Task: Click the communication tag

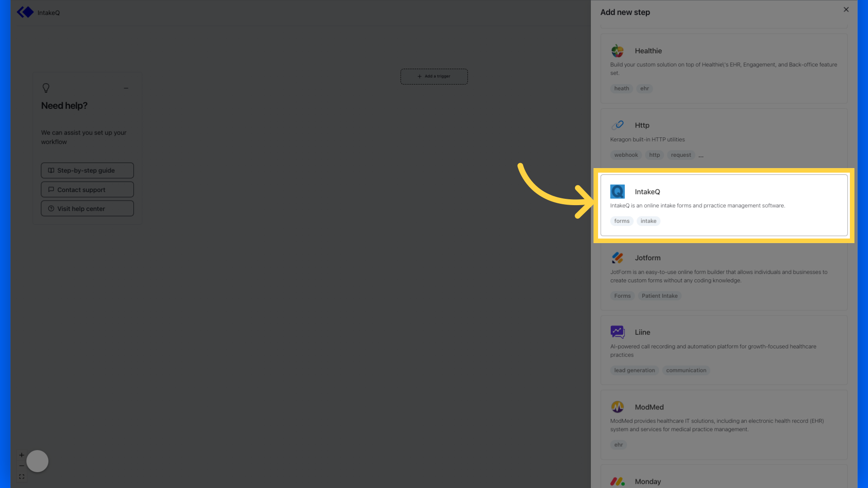Action: click(686, 371)
